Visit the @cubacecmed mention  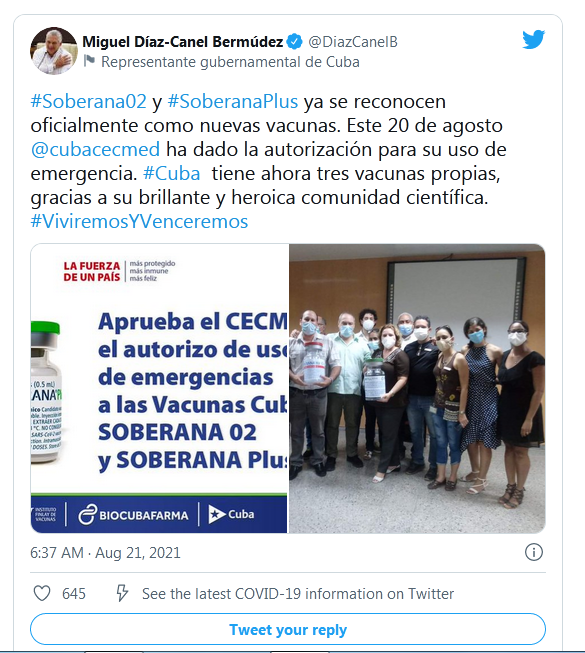[x=95, y=150]
